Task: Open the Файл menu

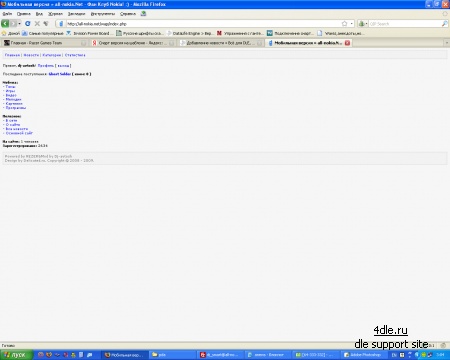Action: [7, 14]
